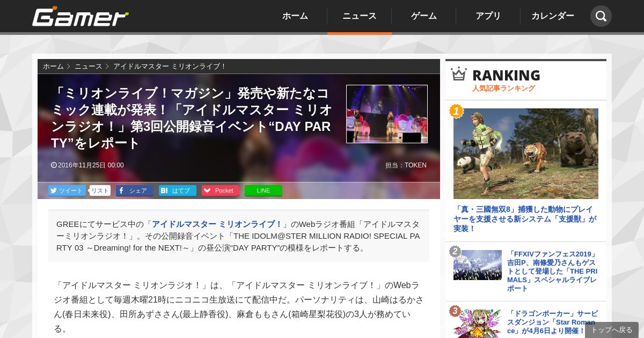Open the ニュース navigation menu item
The image size is (644, 338).
coord(360,16)
